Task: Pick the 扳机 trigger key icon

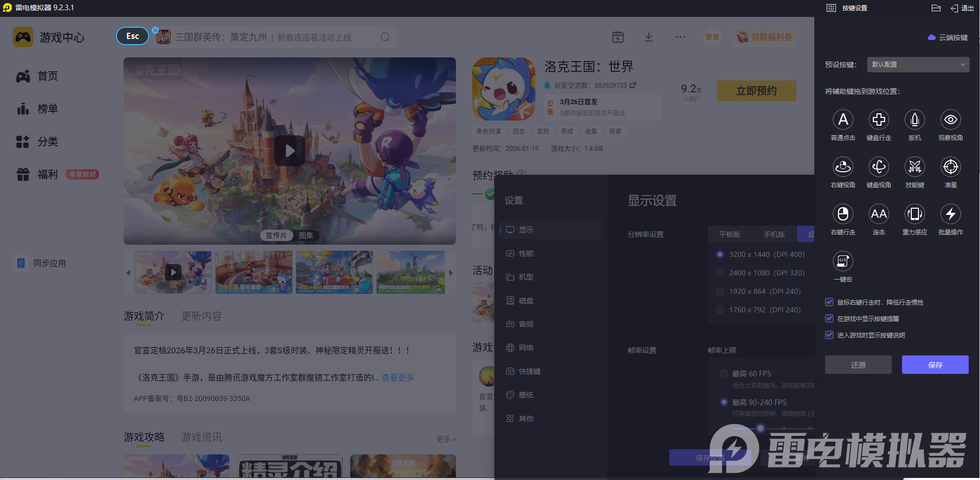Action: (914, 119)
